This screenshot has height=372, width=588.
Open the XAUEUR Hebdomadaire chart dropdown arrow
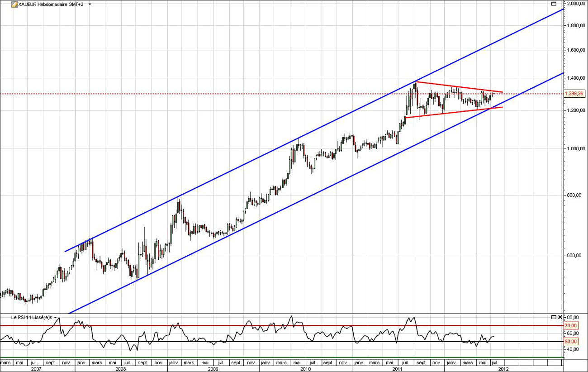[90, 4]
